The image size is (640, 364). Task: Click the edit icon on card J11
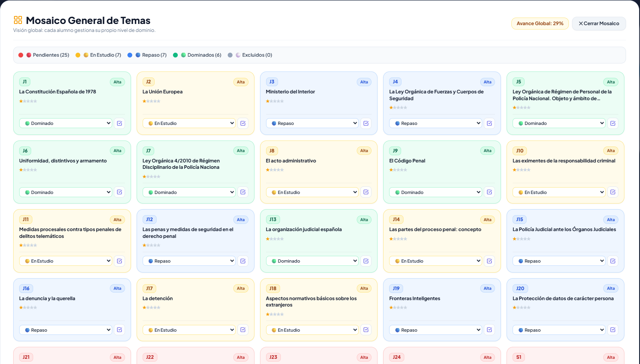coord(119,261)
